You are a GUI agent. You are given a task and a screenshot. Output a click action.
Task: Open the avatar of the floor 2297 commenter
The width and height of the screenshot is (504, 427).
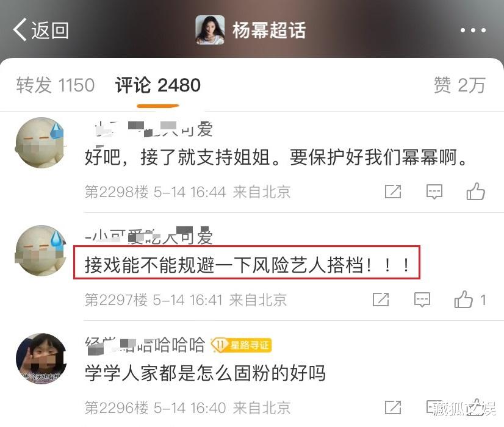pyautogui.click(x=40, y=251)
